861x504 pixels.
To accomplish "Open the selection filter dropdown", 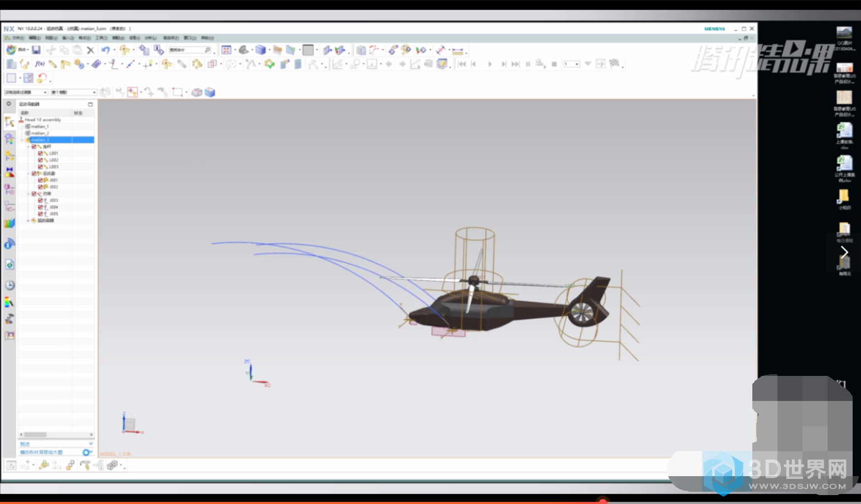I will click(x=26, y=92).
